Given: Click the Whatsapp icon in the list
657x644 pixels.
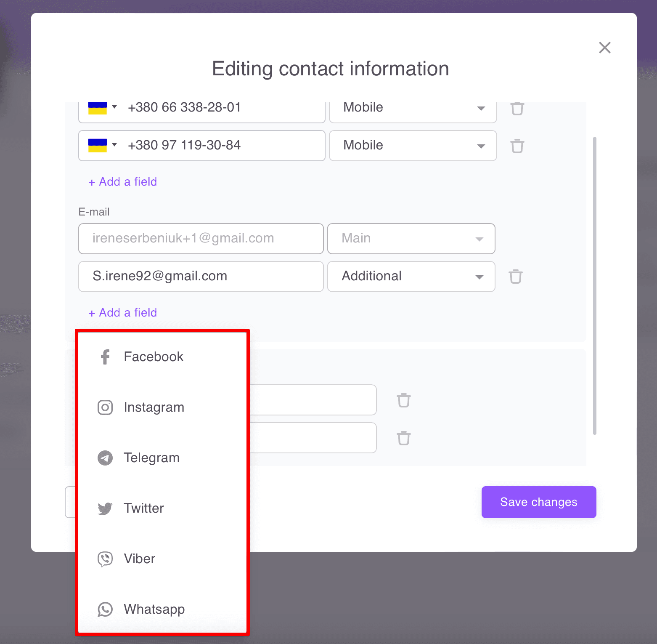Looking at the screenshot, I should [x=105, y=609].
